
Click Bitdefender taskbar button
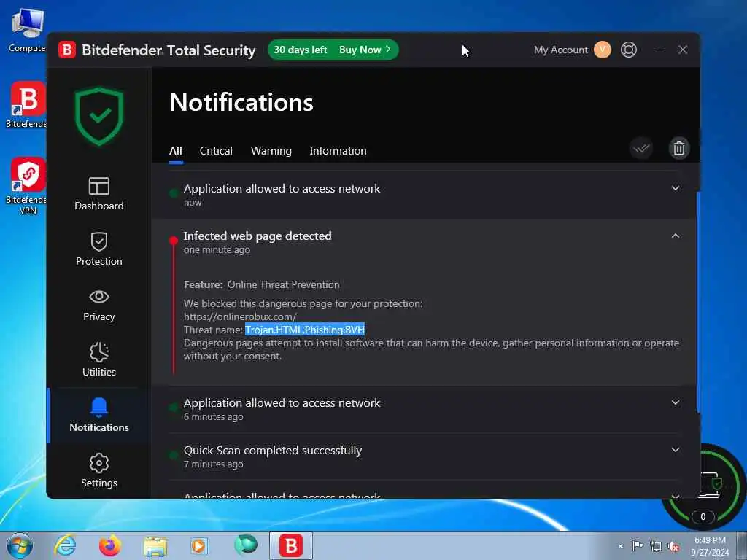[x=291, y=545]
